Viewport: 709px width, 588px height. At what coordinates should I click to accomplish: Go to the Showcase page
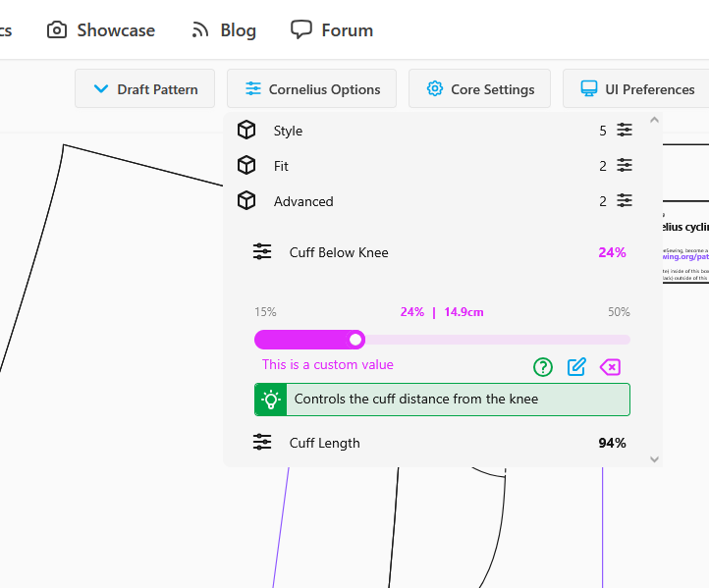click(101, 30)
